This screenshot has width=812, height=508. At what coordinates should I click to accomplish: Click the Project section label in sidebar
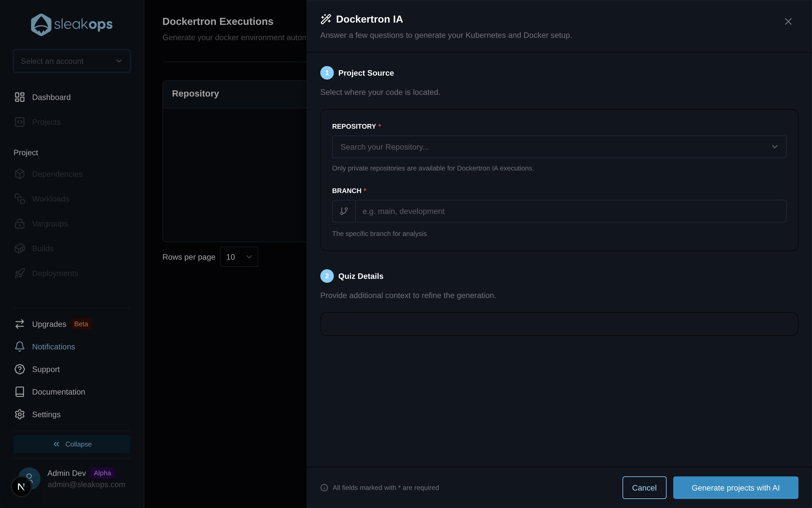(x=25, y=152)
